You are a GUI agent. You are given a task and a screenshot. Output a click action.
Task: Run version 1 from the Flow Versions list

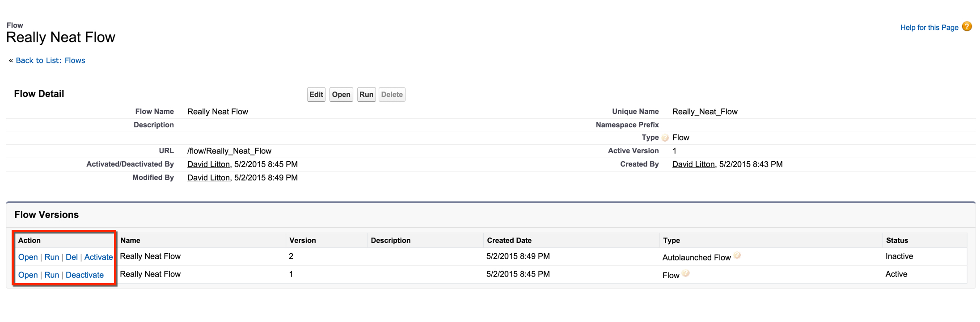click(52, 275)
